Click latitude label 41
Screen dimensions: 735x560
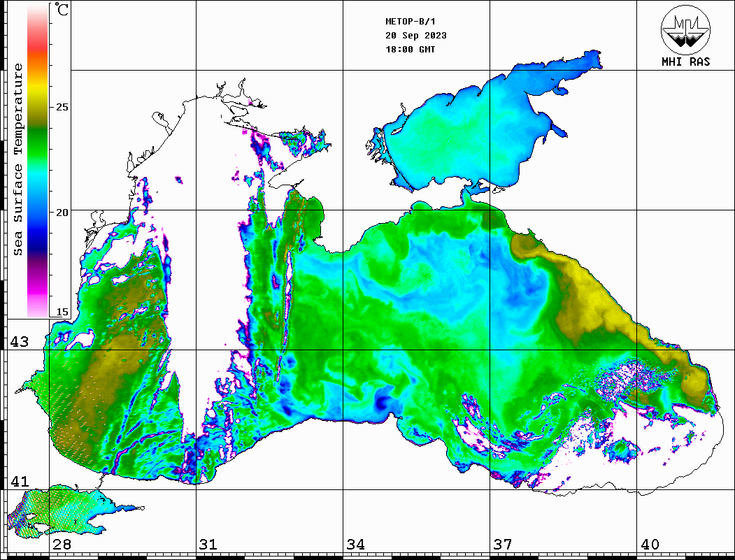pos(20,481)
